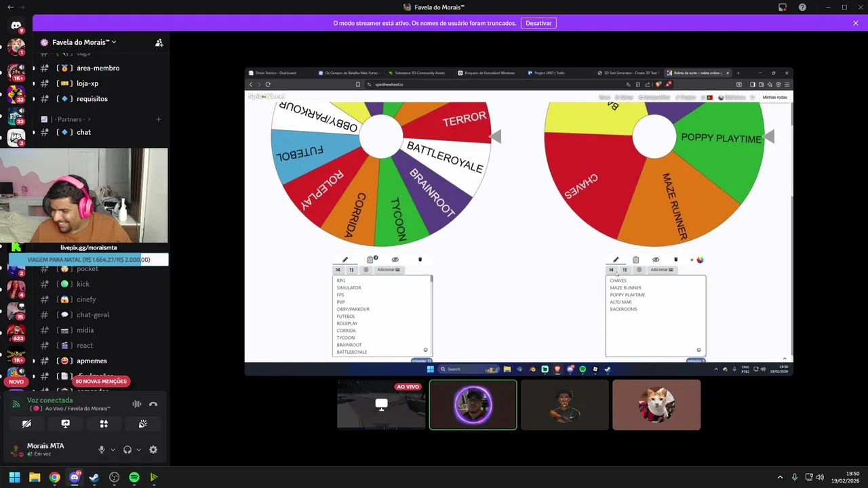Open Steam from the Windows taskbar
The image size is (868, 488).
click(94, 477)
